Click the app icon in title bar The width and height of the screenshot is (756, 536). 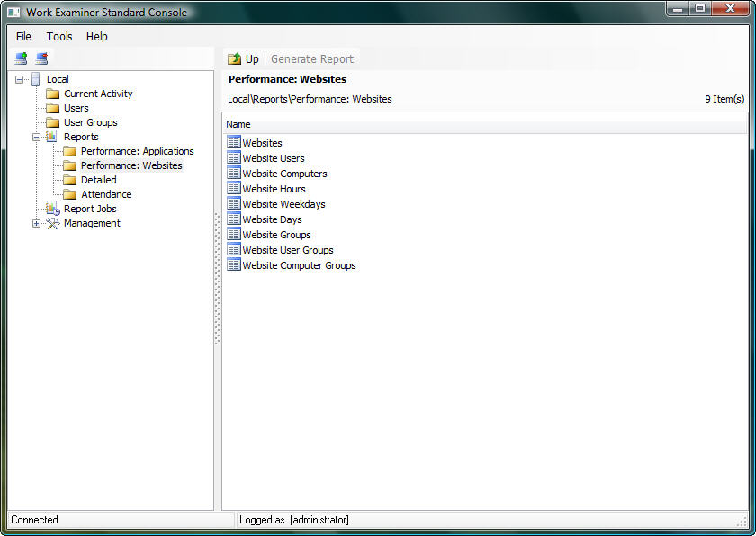(x=13, y=12)
